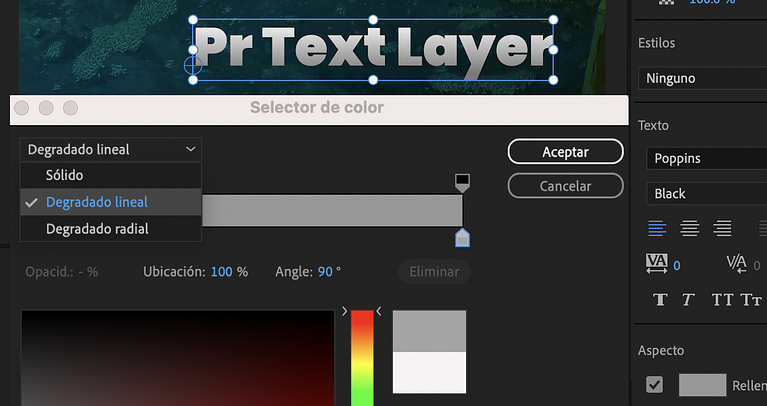
Task: Choose Degradado lineal in dropdown list
Action: click(x=111, y=202)
